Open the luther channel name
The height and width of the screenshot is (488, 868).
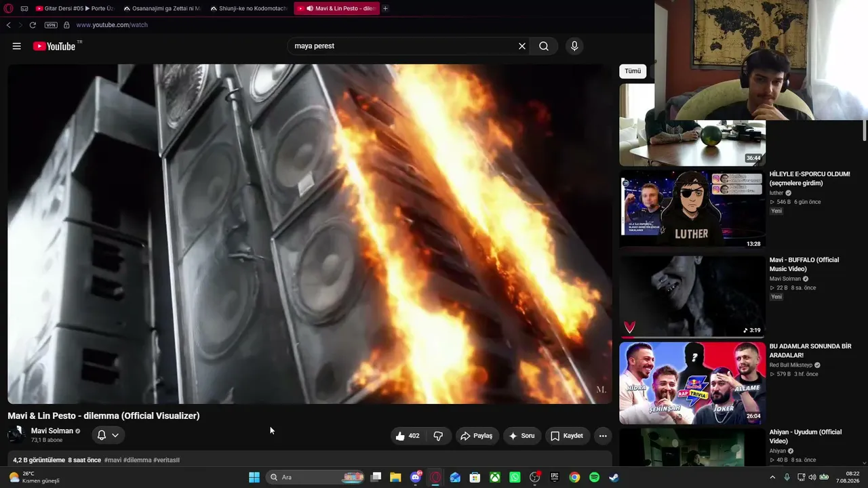776,193
